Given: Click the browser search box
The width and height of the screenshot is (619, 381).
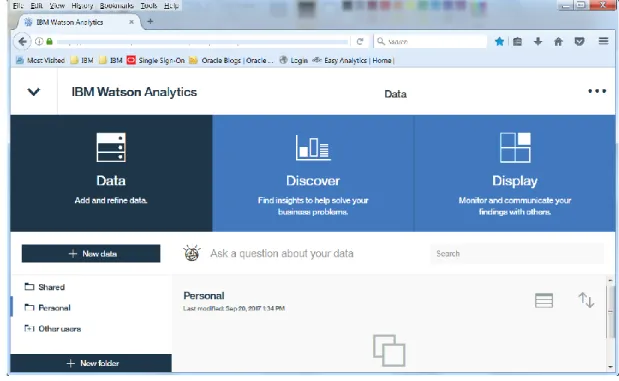Looking at the screenshot, I should 430,41.
